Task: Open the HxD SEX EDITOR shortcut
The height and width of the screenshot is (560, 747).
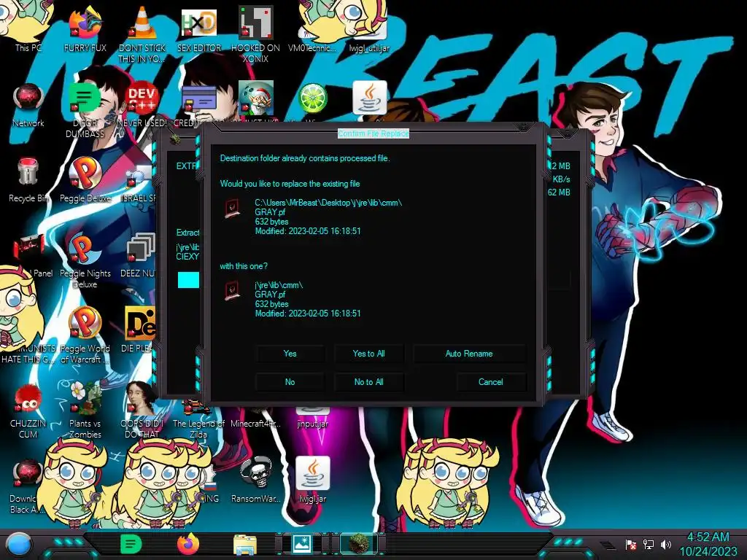Action: pos(199,28)
